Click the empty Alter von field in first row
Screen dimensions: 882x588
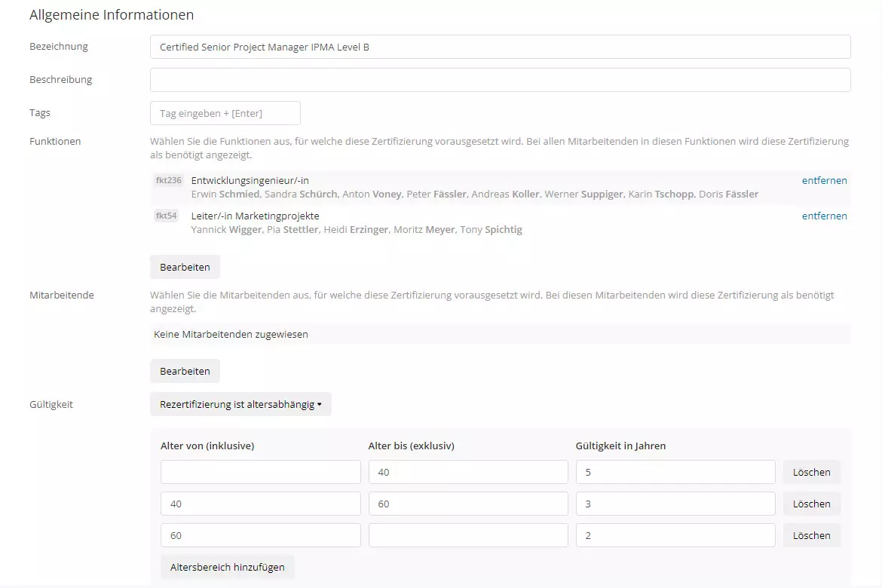click(260, 473)
